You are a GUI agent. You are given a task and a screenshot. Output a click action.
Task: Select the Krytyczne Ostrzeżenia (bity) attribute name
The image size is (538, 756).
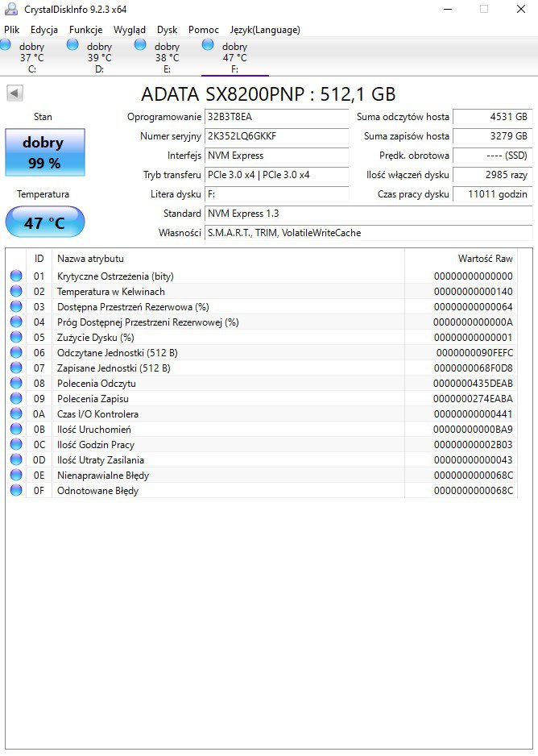tap(115, 276)
